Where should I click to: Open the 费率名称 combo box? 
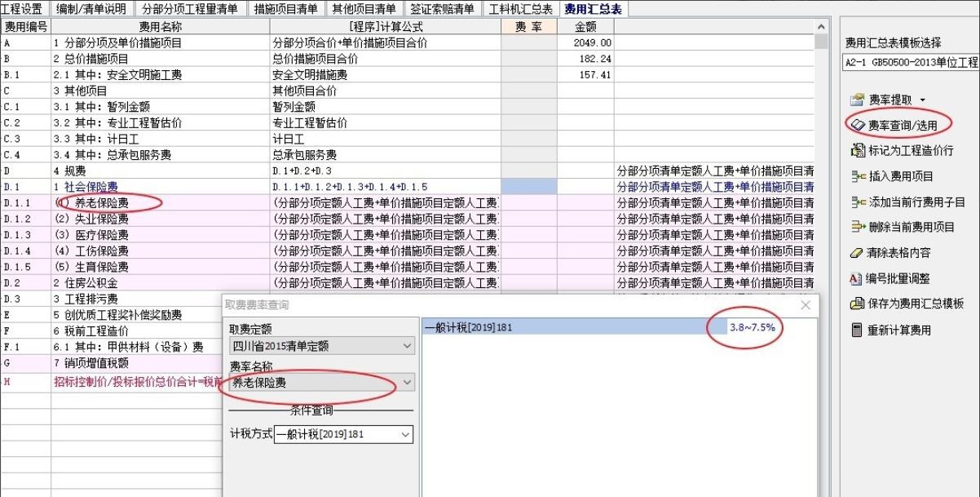pos(322,382)
